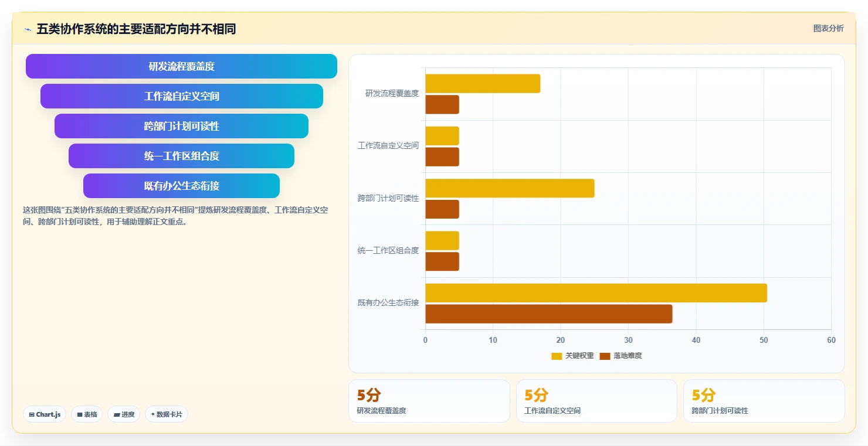
Task: Click the brown 落地难度 bar for 既有办公生态衔接
Action: (548, 314)
